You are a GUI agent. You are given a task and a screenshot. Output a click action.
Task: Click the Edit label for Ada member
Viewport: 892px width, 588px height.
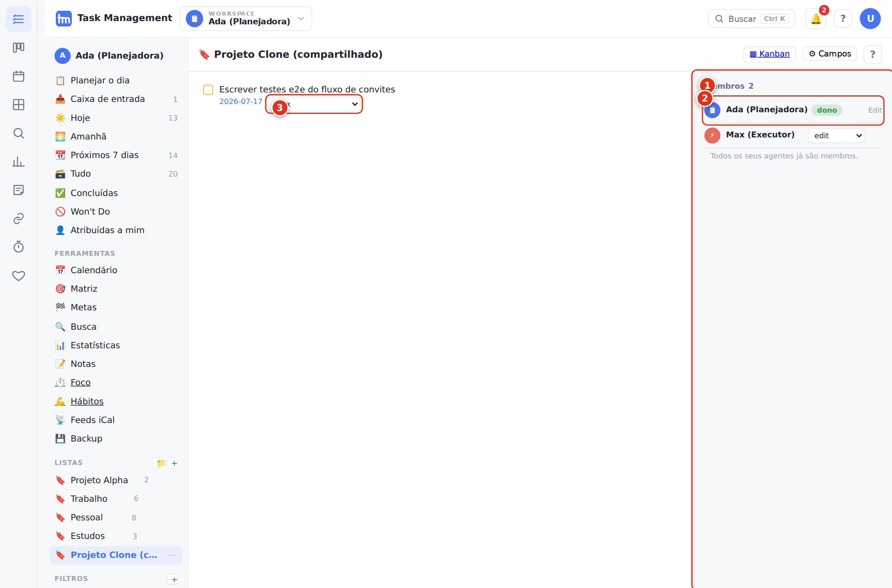tap(875, 110)
